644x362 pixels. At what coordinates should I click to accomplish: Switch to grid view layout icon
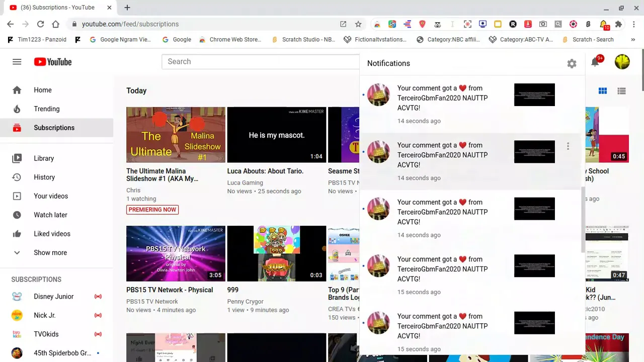tap(602, 91)
